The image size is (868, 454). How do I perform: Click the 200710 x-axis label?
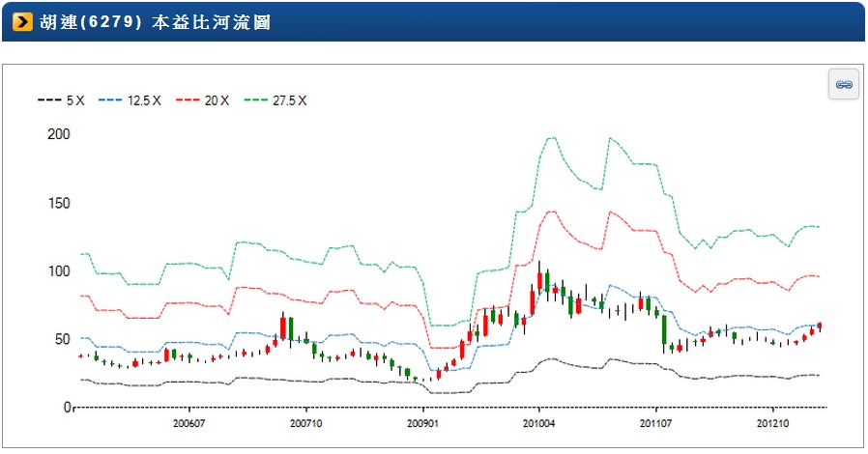[305, 424]
